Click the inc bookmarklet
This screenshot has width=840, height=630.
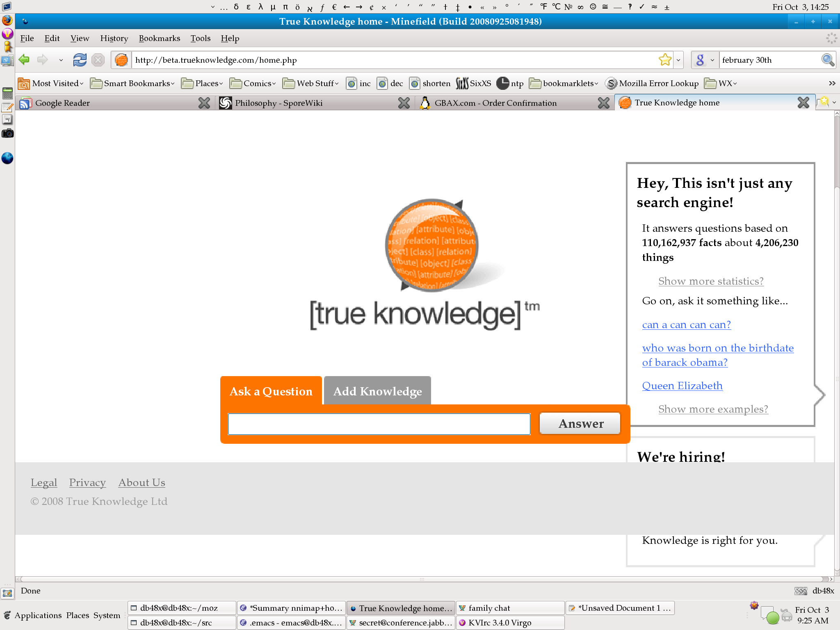click(x=358, y=83)
